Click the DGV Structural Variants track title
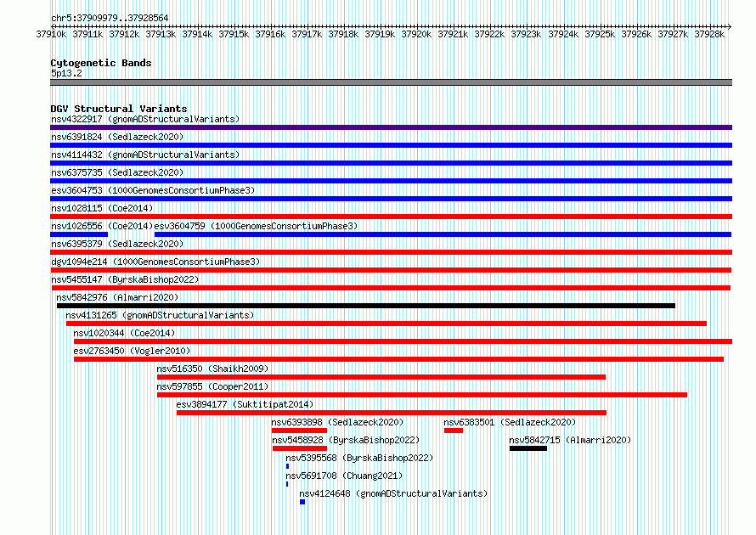The width and height of the screenshot is (756, 535). click(x=119, y=109)
